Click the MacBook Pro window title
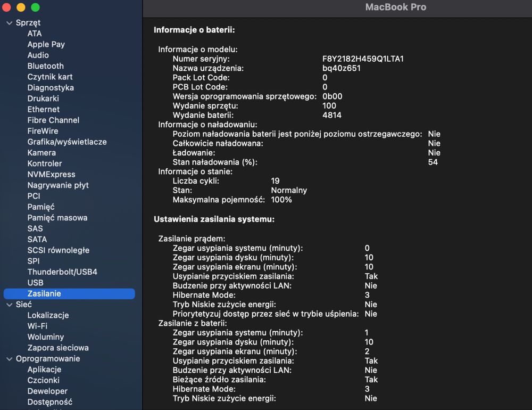The width and height of the screenshot is (532, 410). [x=396, y=7]
